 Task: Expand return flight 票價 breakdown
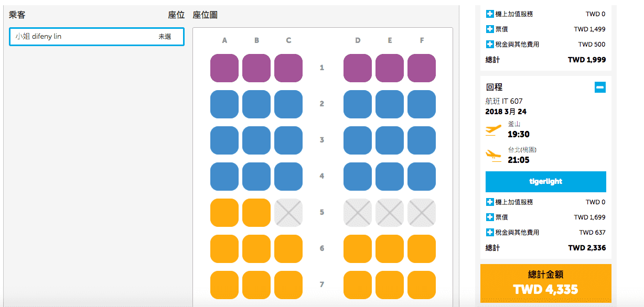[x=490, y=217]
